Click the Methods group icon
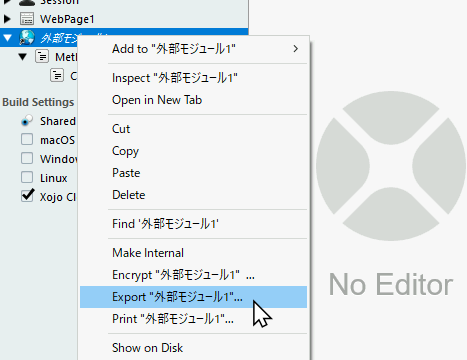This screenshot has width=467, height=360. pyautogui.click(x=42, y=57)
